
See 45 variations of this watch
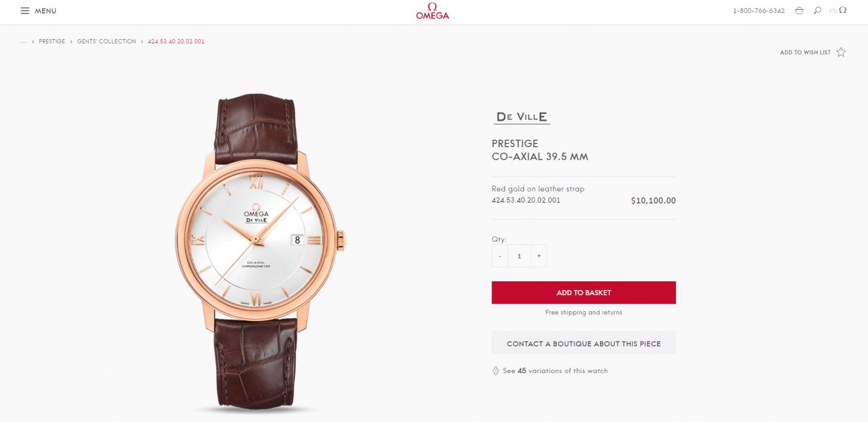[555, 371]
